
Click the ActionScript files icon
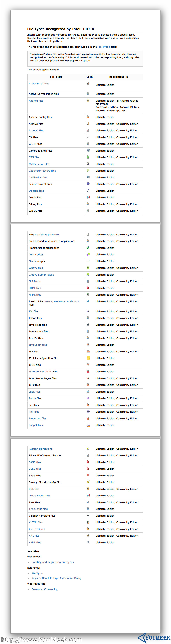tap(88, 83)
